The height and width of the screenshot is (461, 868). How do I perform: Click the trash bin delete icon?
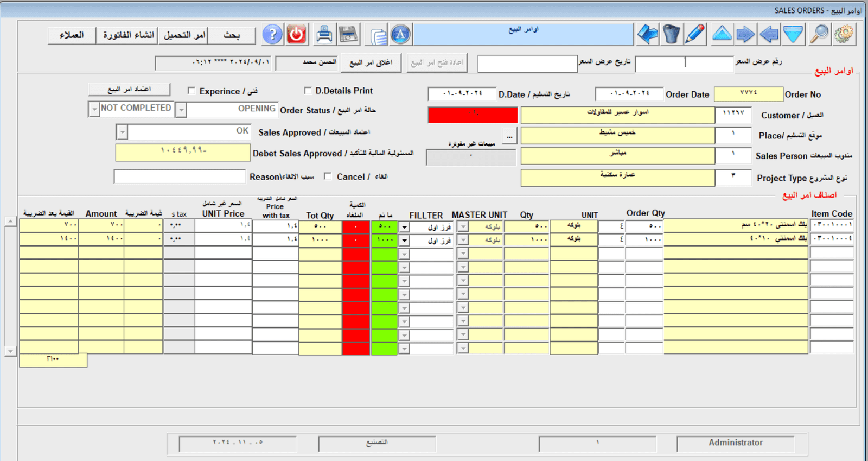[x=671, y=34]
